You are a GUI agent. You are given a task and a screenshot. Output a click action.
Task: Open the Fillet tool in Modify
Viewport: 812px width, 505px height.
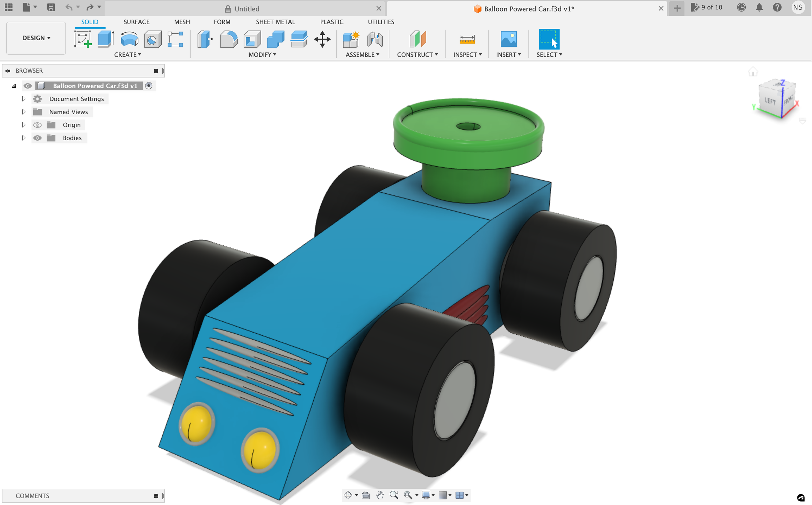click(x=229, y=39)
